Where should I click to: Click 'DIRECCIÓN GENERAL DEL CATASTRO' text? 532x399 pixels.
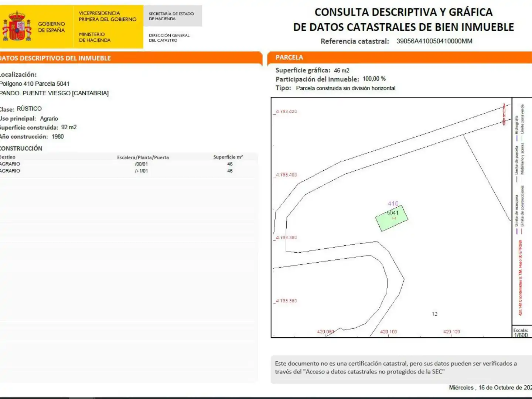pos(169,38)
